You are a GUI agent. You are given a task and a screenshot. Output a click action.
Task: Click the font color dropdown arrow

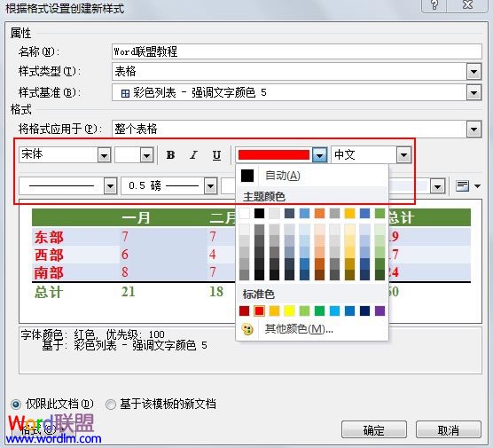pyautogui.click(x=319, y=155)
